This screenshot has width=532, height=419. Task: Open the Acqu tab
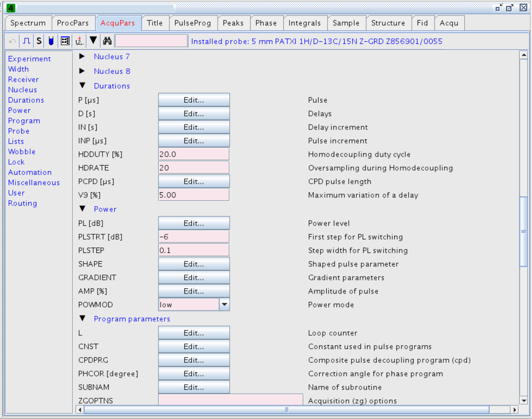click(x=449, y=23)
